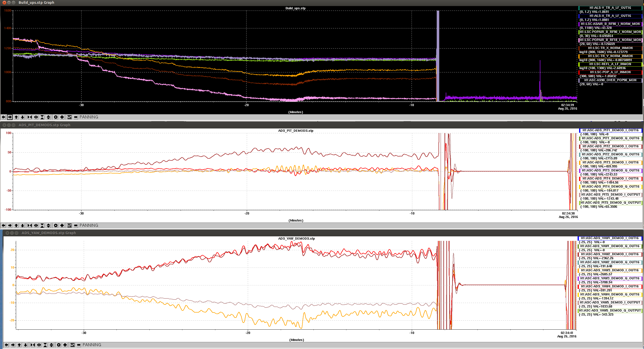
Task: Click pan-left arrow in ADS_YAW_DEMODS toolbar
Action: (x=7, y=345)
